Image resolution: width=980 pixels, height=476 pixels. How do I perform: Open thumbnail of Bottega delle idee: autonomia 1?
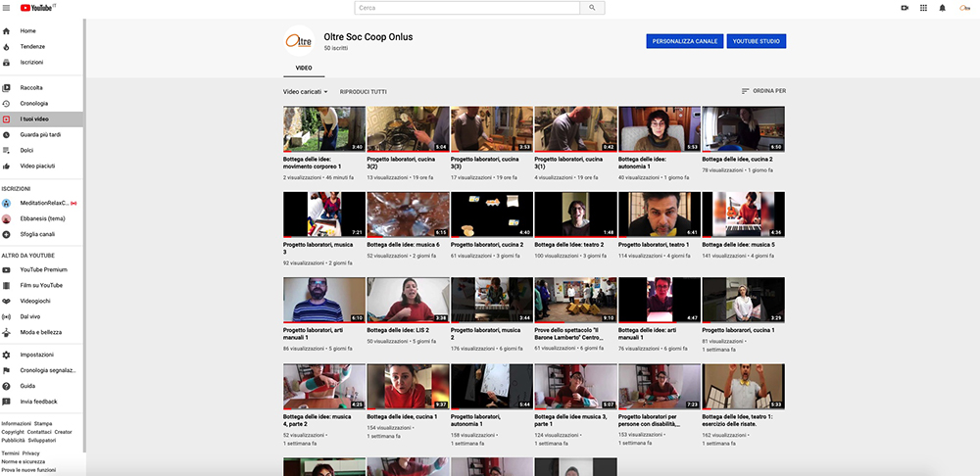click(x=659, y=128)
